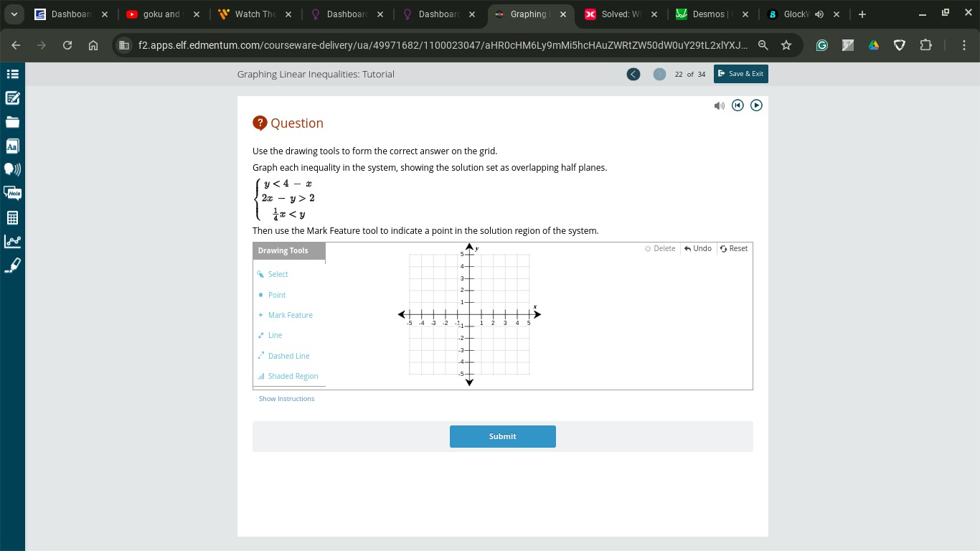
Task: Open the calculator tool in sidebar
Action: (12, 217)
